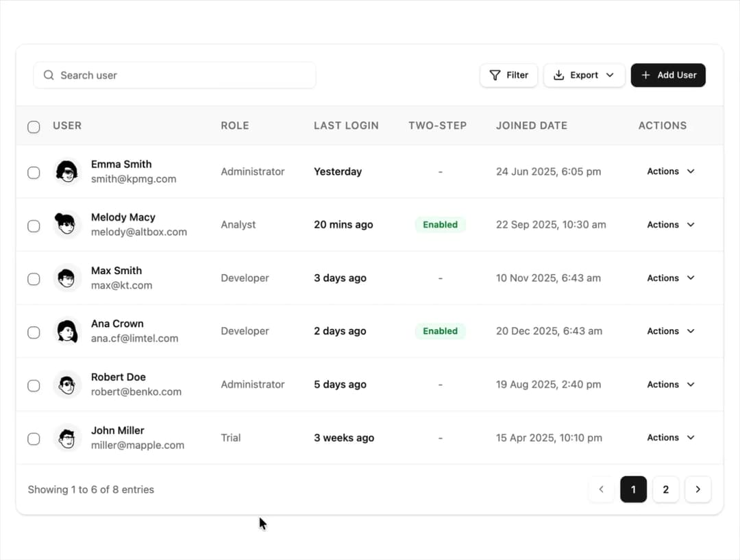Viewport: 740px width, 560px height.
Task: Click email miller@mapple.com
Action: click(137, 446)
